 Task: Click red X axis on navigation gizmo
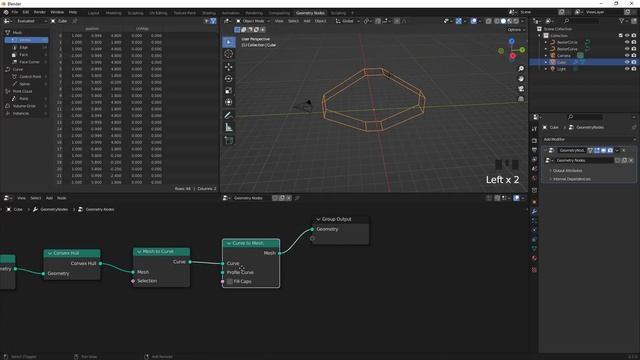point(513,56)
